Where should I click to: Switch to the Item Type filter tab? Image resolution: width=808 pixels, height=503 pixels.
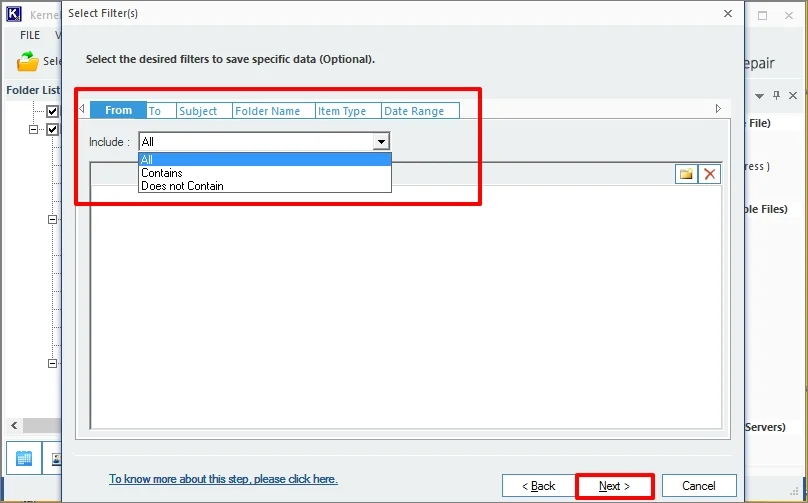pos(348,111)
